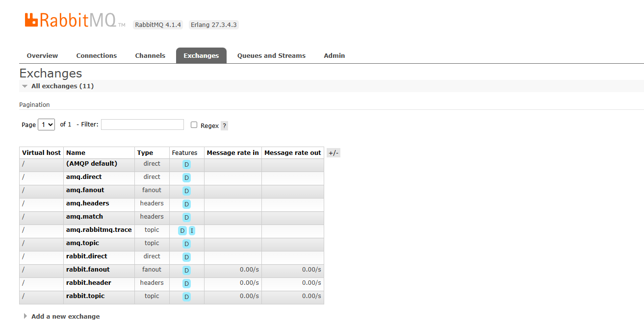The height and width of the screenshot is (326, 644).
Task: Click into the Filter text field
Action: (142, 125)
